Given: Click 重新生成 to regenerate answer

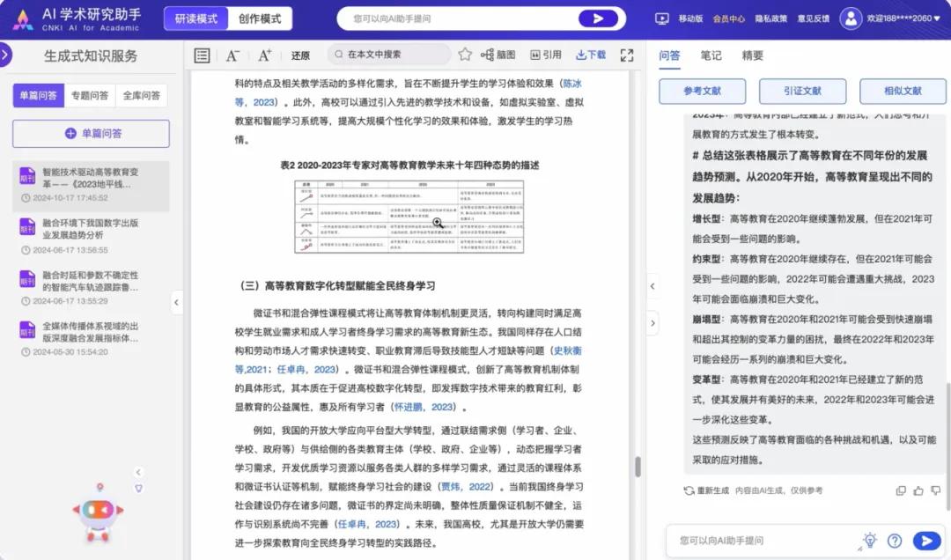Looking at the screenshot, I should pos(706,490).
